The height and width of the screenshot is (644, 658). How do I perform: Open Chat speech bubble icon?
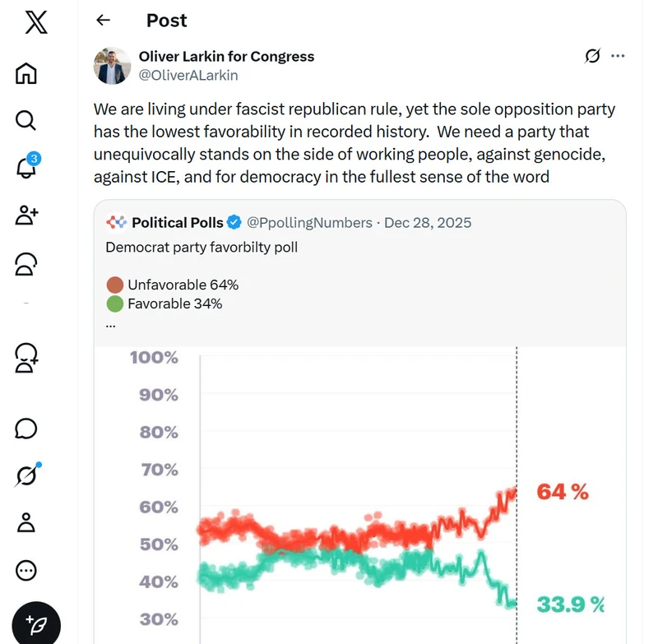tap(26, 429)
